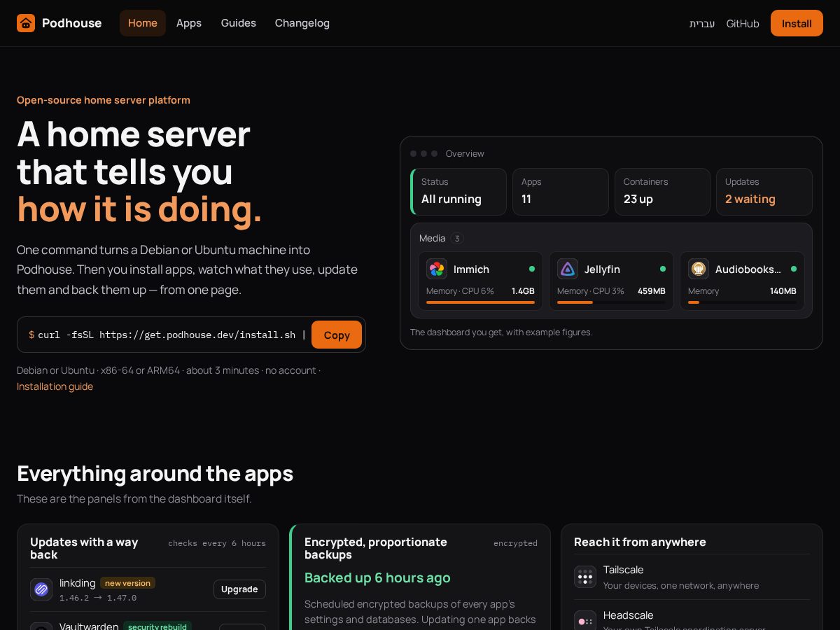The image size is (840, 630).
Task: Click Audiobookshelf green status dot
Action: pyautogui.click(x=794, y=269)
